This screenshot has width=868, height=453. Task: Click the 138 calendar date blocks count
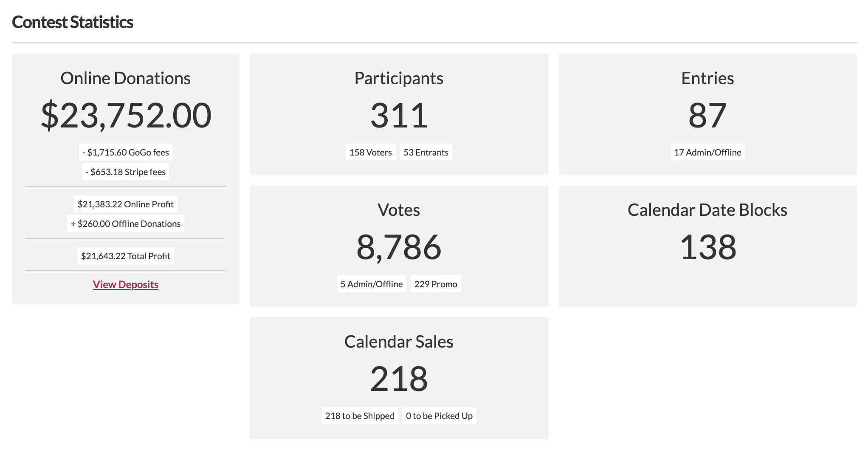pos(707,247)
